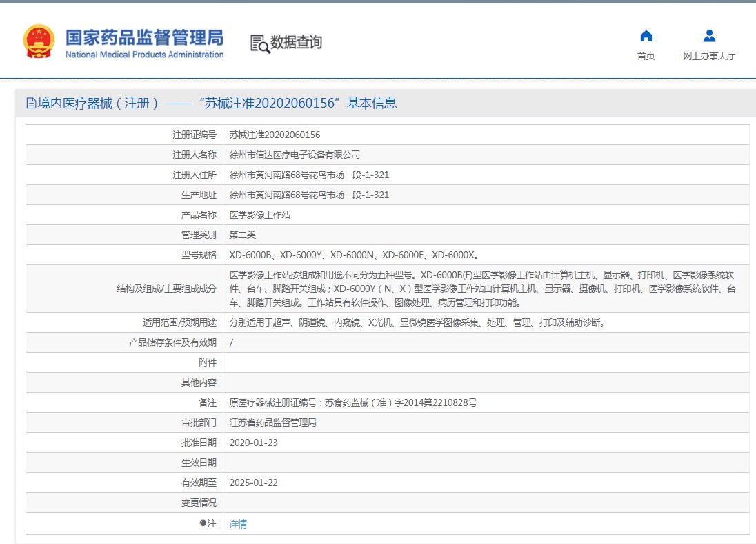The height and width of the screenshot is (544, 756).
Task: Click approval department 江苏省药品监督管理局
Action: click(272, 422)
